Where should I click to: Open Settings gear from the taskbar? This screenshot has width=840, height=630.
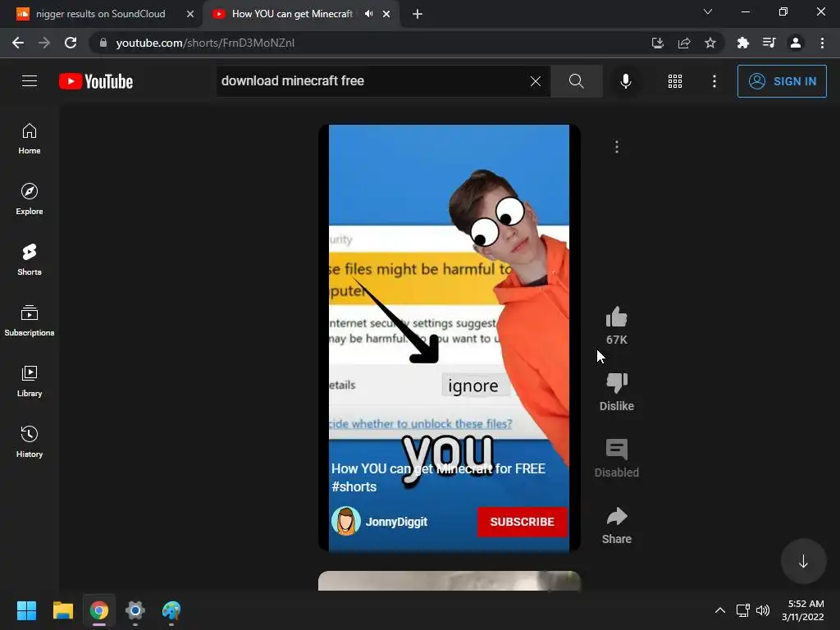(x=135, y=610)
